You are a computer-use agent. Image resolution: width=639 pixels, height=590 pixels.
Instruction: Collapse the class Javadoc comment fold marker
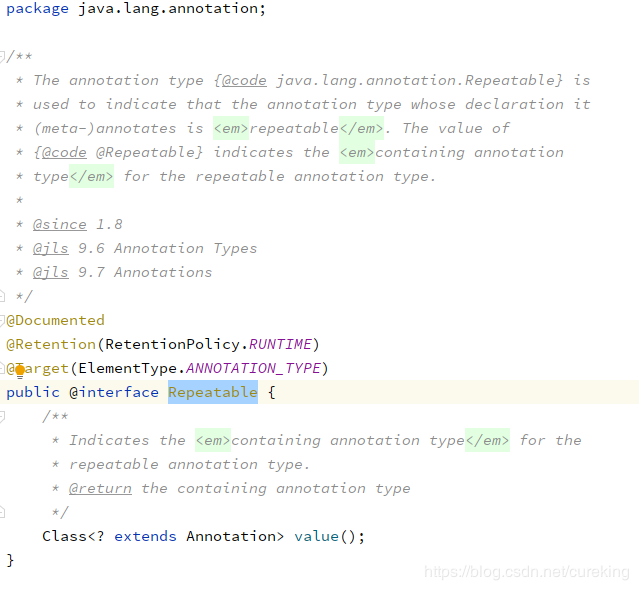pos(3,56)
